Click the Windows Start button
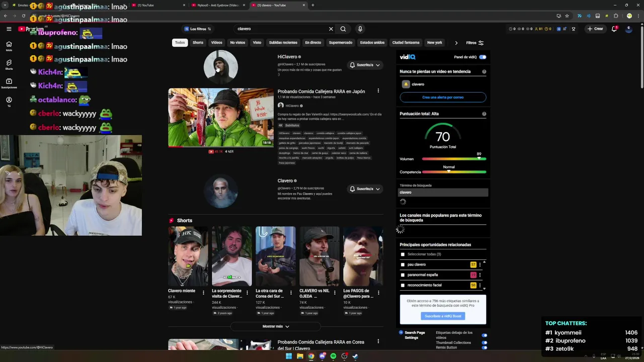 (x=289, y=356)
